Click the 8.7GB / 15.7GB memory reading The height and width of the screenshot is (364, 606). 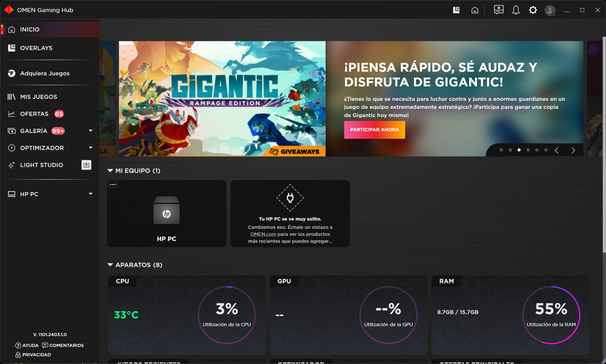(458, 312)
